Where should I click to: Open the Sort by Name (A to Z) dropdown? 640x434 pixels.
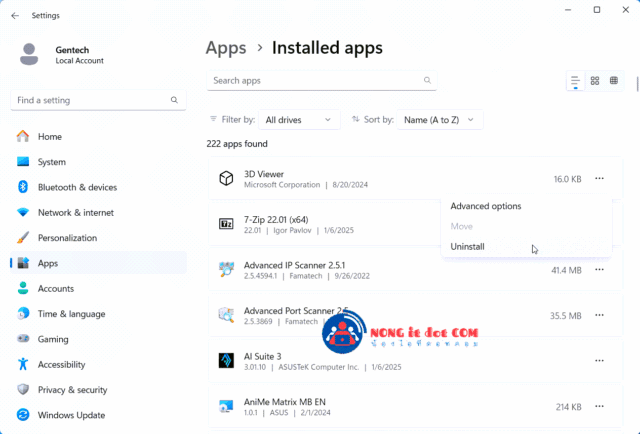(440, 120)
